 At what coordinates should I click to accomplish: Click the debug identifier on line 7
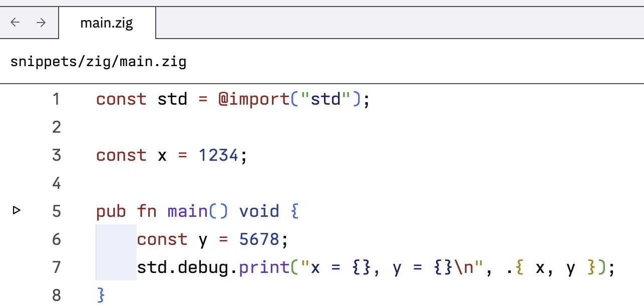click(x=203, y=267)
